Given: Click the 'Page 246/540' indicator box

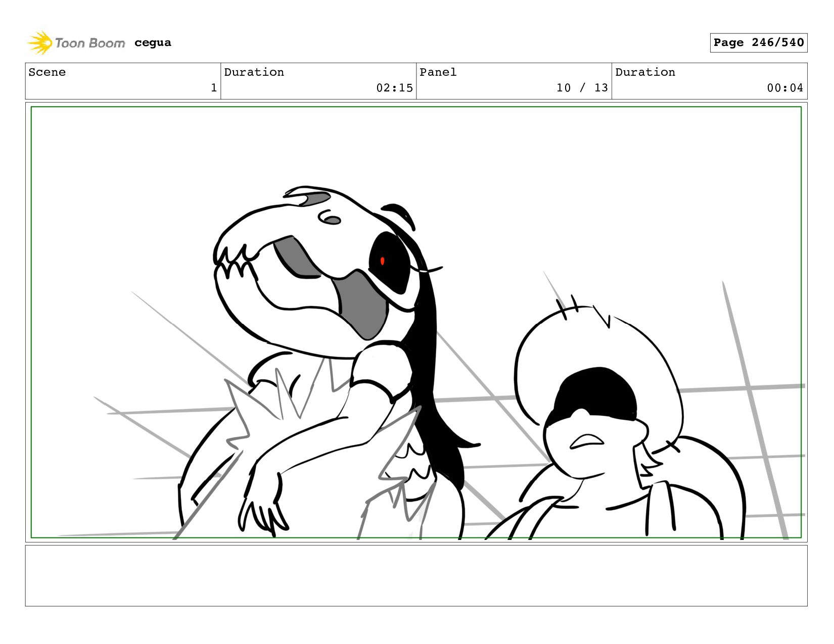Looking at the screenshot, I should pyautogui.click(x=759, y=43).
